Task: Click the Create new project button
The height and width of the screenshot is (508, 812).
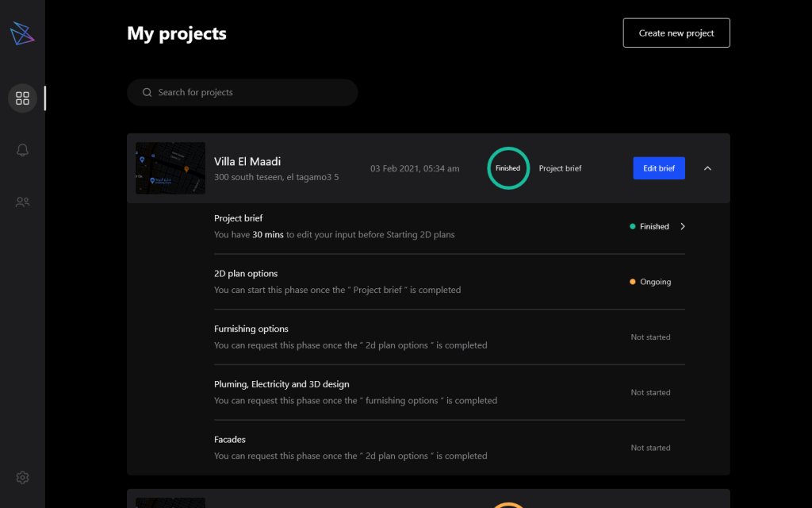Action: [x=676, y=33]
